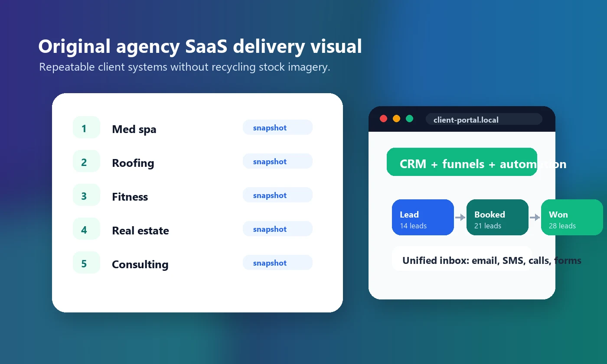The image size is (607, 364).
Task: Click the arrow between Lead and Booked
Action: pos(460,218)
